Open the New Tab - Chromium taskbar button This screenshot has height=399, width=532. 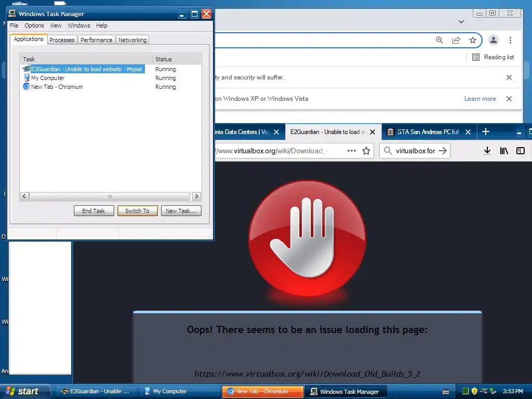(x=262, y=391)
